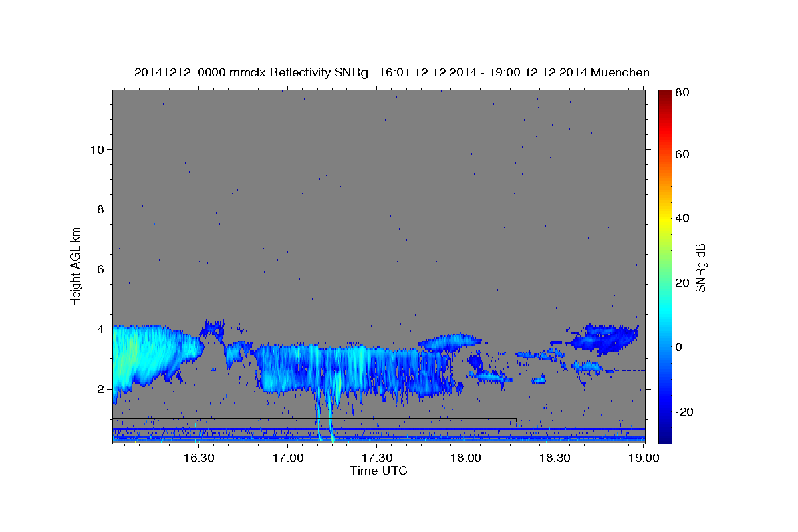Click the 18:30 time tick label
This screenshot has height=532, width=798.
555,458
